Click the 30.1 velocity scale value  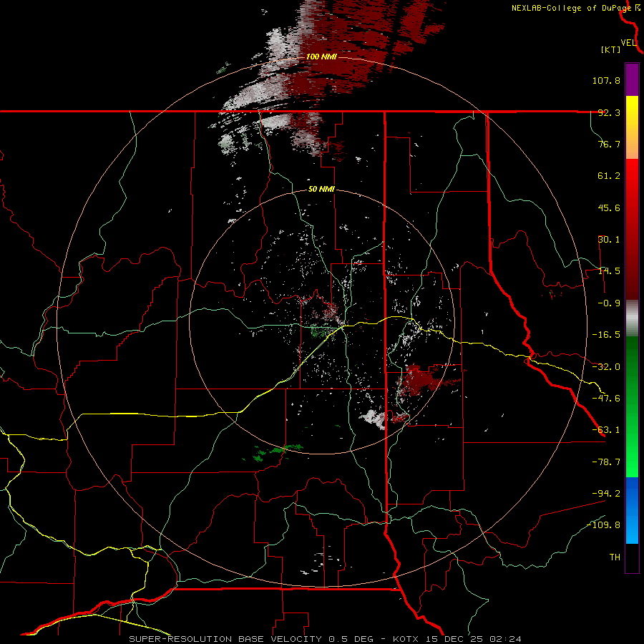pyautogui.click(x=609, y=240)
